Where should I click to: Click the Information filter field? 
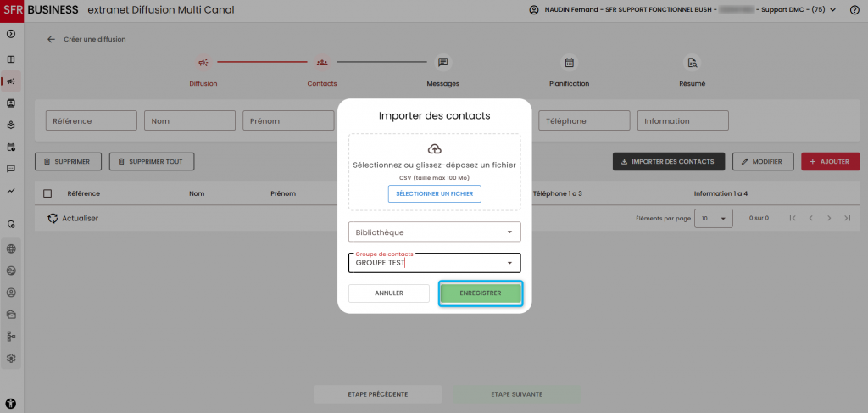(x=683, y=120)
